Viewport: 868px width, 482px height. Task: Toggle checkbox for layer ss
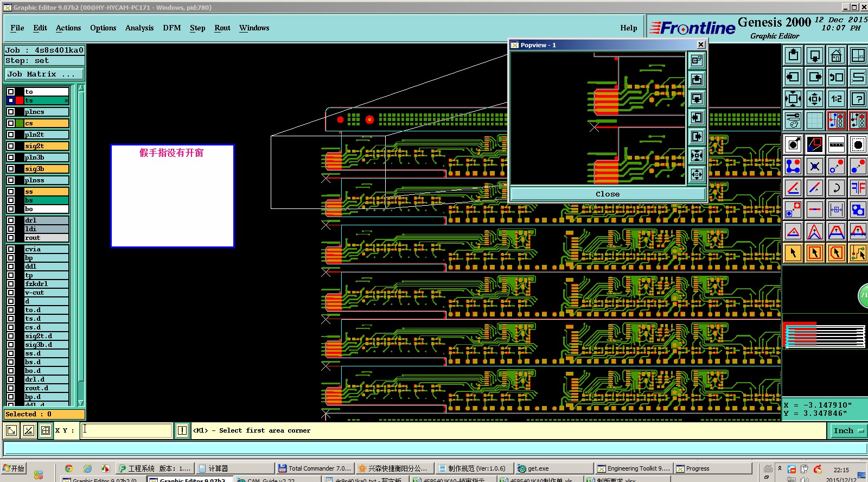point(11,192)
